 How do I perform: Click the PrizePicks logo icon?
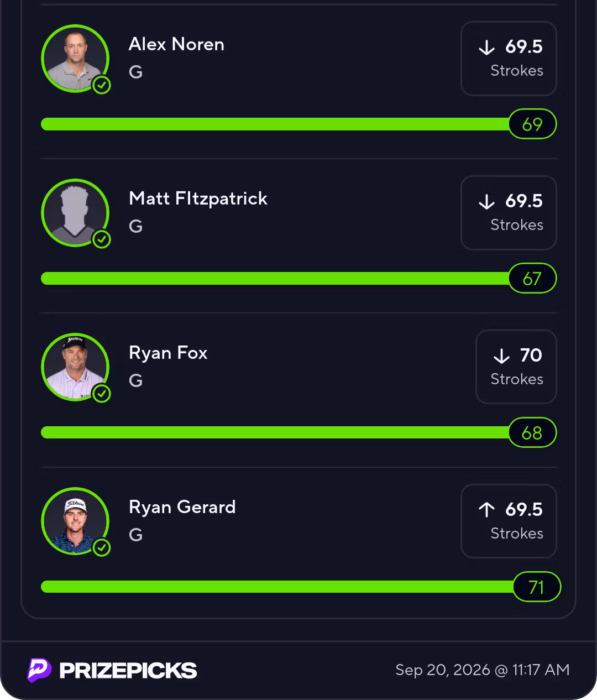point(39,670)
